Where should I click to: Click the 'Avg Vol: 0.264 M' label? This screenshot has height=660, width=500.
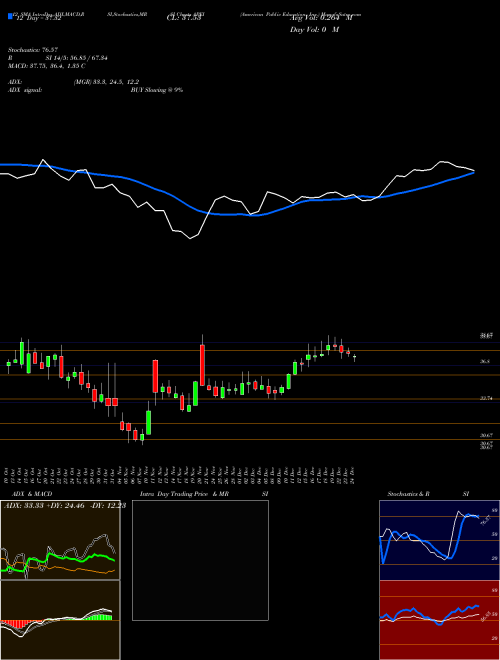321,18
